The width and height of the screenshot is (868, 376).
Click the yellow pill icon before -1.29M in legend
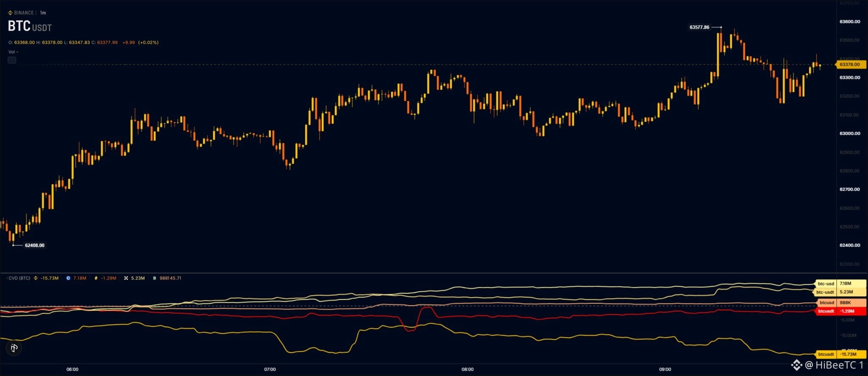pos(96,279)
